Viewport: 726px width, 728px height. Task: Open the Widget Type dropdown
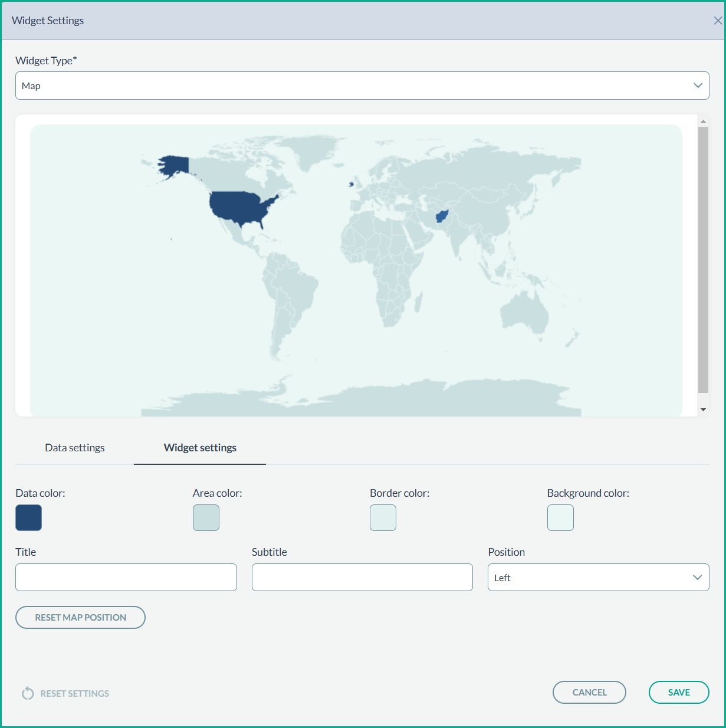[362, 86]
